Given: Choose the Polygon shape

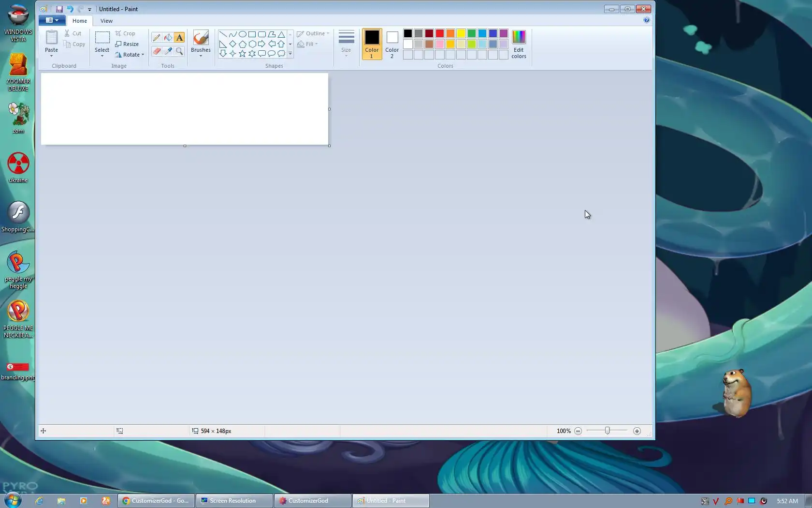Looking at the screenshot, I should (x=271, y=34).
